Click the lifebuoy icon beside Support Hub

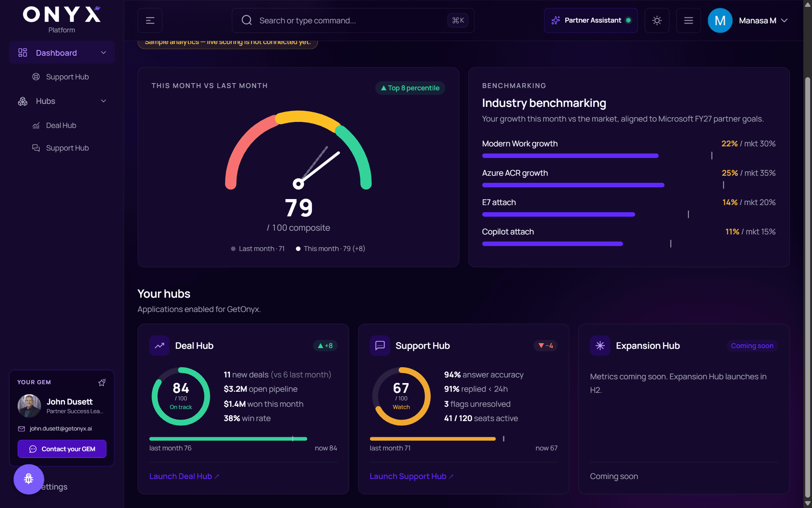click(x=36, y=77)
